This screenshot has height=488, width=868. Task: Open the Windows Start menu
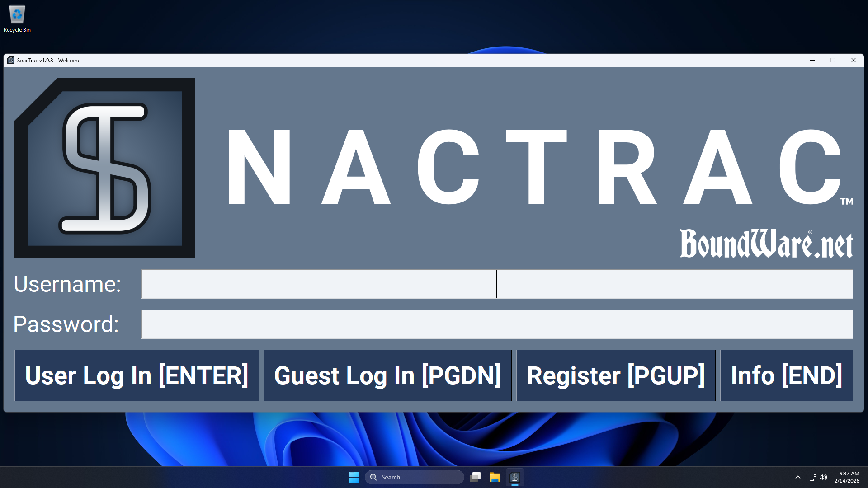point(354,477)
